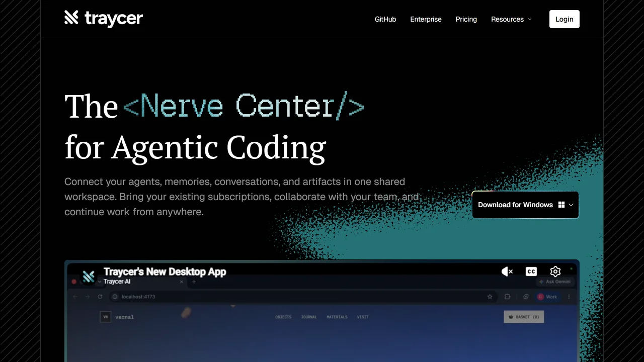The height and width of the screenshot is (362, 644).
Task: Open the GitHub link in navigation
Action: pos(385,19)
